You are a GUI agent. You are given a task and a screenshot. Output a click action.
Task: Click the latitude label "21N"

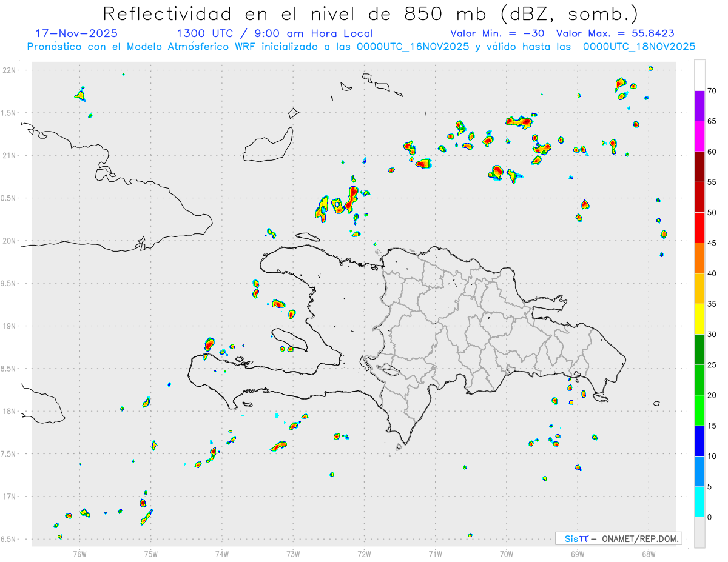pyautogui.click(x=10, y=155)
